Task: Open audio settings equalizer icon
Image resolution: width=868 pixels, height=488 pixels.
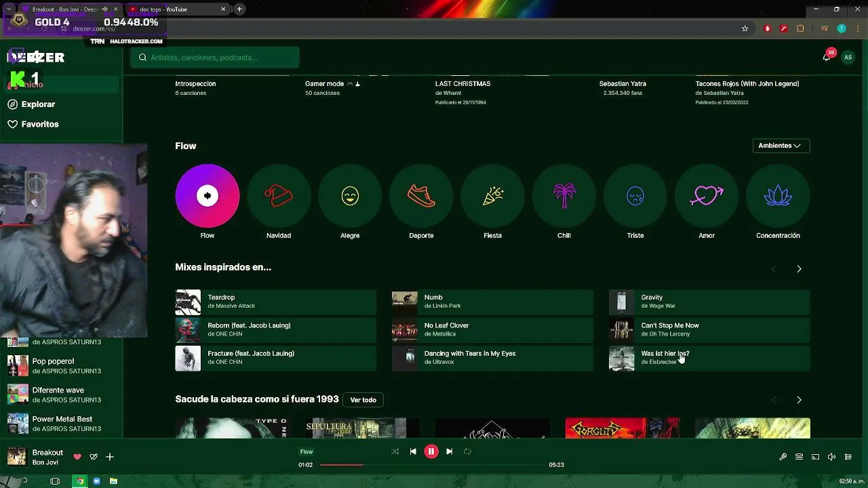Action: (x=848, y=457)
